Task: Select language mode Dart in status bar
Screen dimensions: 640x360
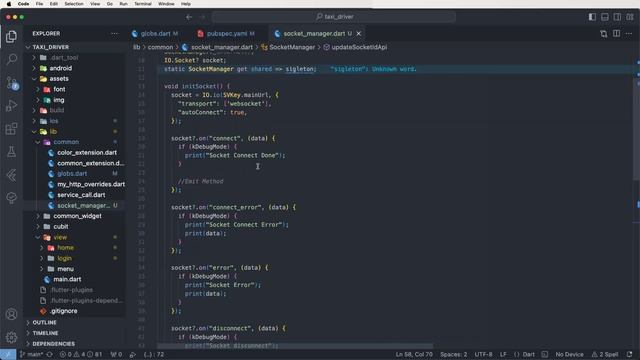Action: [528, 354]
